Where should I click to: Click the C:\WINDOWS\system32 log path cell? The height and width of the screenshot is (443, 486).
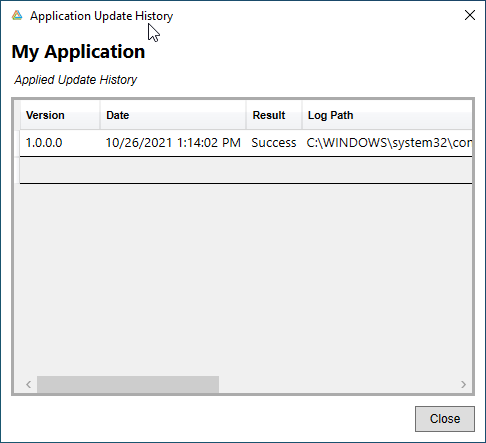(387, 143)
